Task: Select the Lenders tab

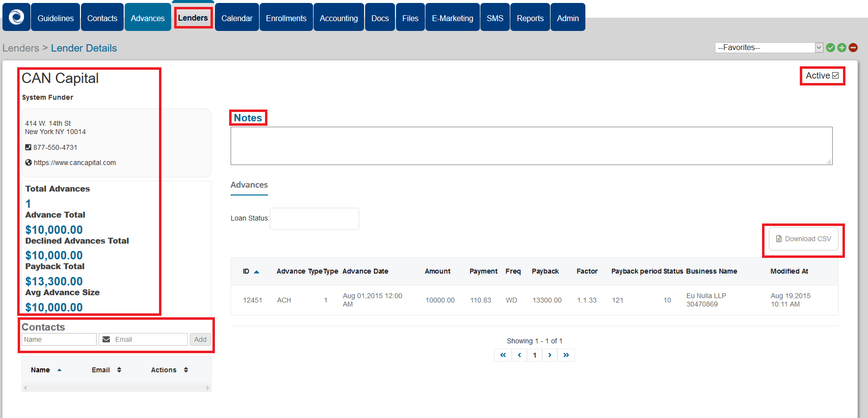Action: (193, 18)
